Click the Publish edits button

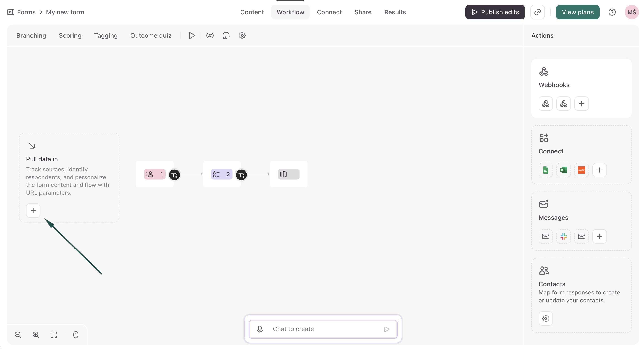(495, 12)
